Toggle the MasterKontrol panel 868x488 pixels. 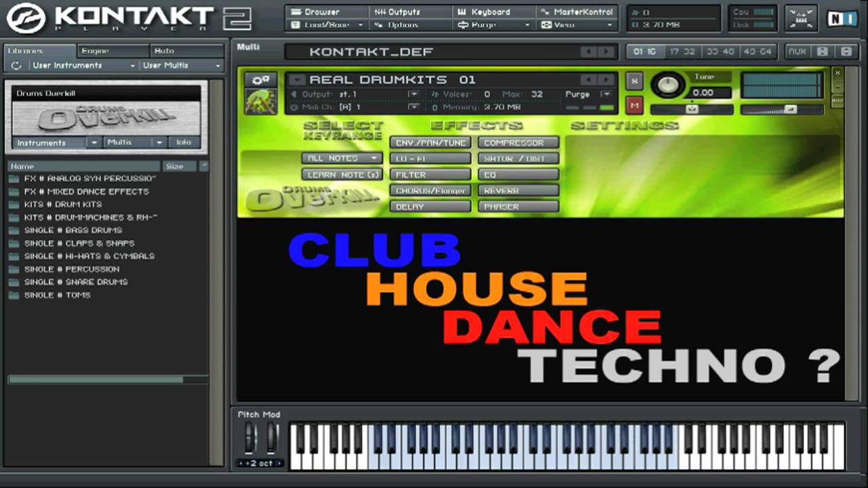[x=576, y=12]
